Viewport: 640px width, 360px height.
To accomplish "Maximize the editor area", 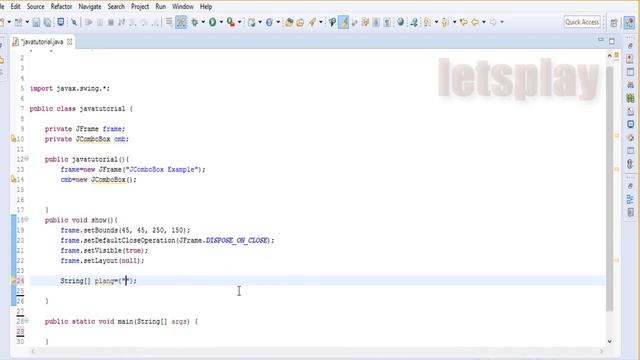I will (611, 41).
